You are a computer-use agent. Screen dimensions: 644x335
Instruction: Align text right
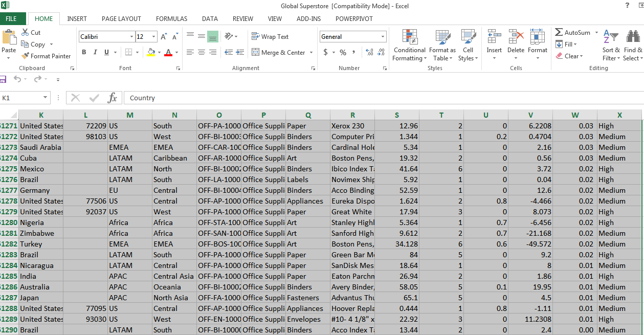pos(213,52)
